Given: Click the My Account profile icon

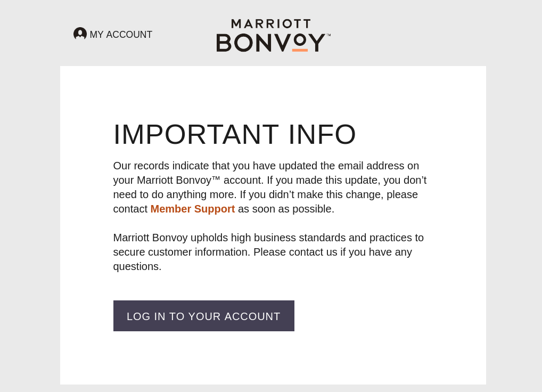Looking at the screenshot, I should [x=80, y=34].
